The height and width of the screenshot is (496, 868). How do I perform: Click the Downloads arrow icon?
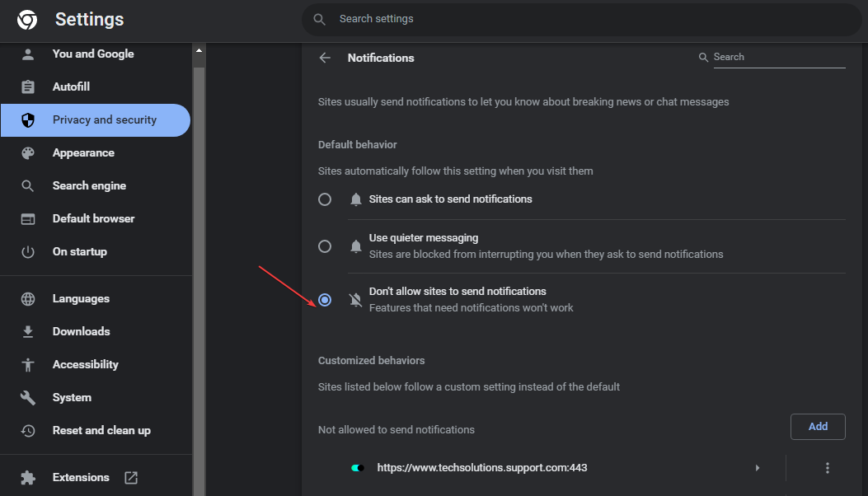pyautogui.click(x=28, y=331)
